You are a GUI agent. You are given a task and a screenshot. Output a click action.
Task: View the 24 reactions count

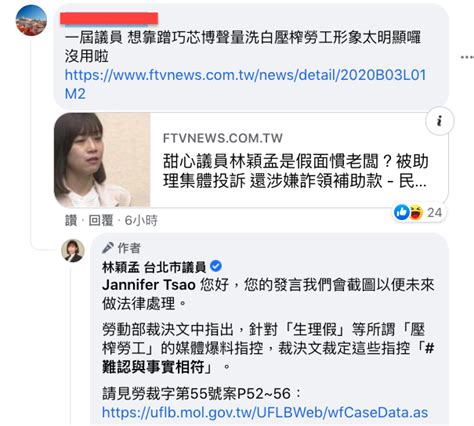coord(435,212)
